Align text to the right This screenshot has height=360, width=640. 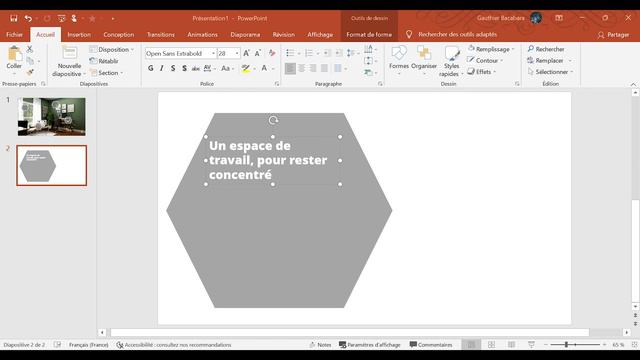pos(313,68)
